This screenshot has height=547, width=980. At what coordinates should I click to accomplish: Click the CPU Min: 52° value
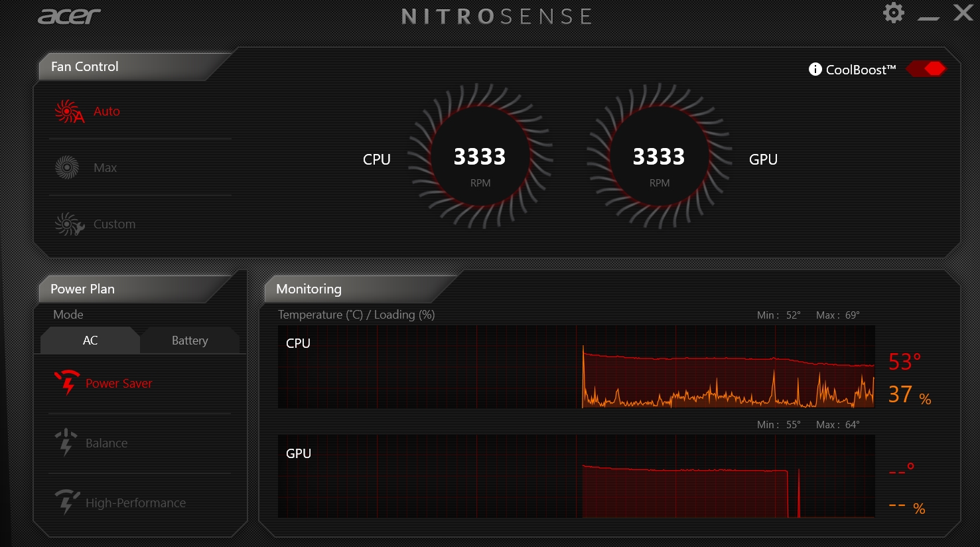pos(779,315)
